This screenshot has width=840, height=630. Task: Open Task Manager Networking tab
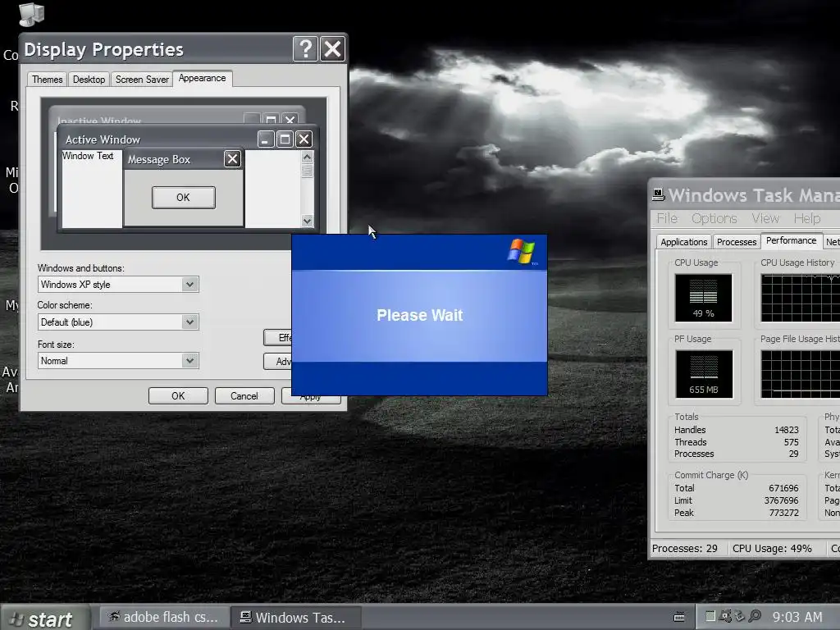tap(832, 242)
